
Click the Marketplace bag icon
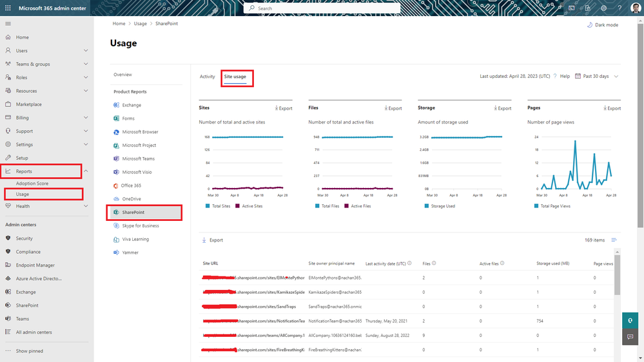pos(8,104)
